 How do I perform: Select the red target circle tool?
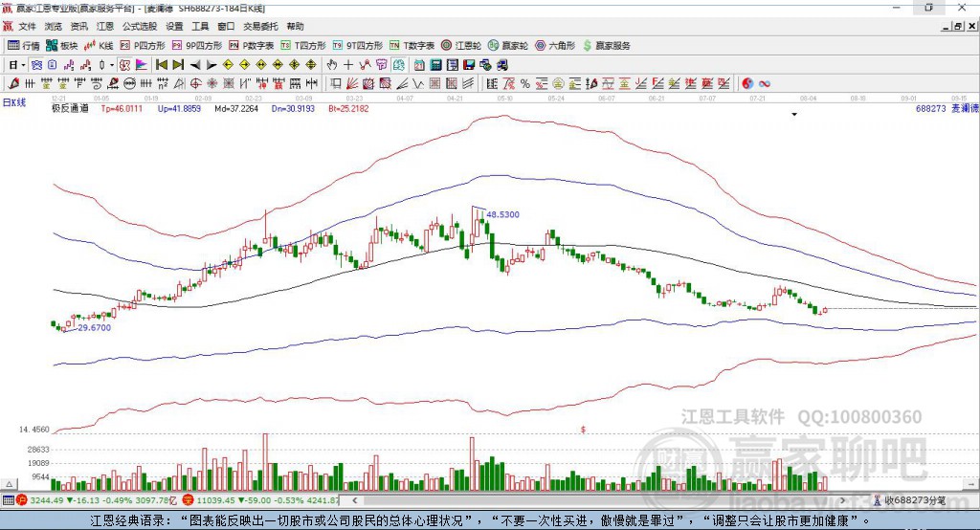tap(195, 84)
